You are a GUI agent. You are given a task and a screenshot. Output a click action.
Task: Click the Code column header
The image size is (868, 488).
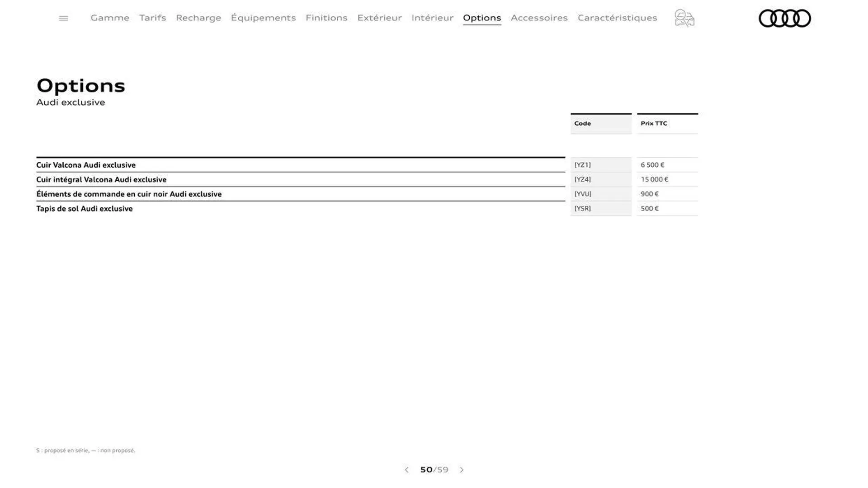point(601,123)
